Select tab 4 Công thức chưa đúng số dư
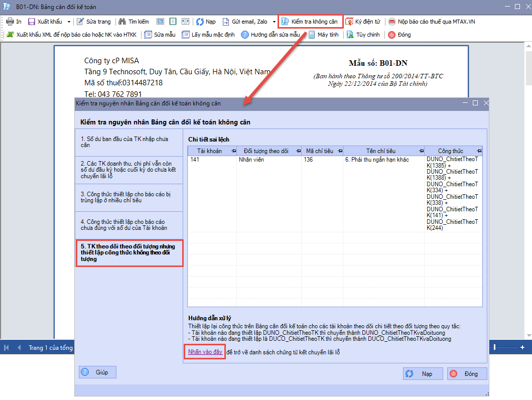 click(x=128, y=225)
